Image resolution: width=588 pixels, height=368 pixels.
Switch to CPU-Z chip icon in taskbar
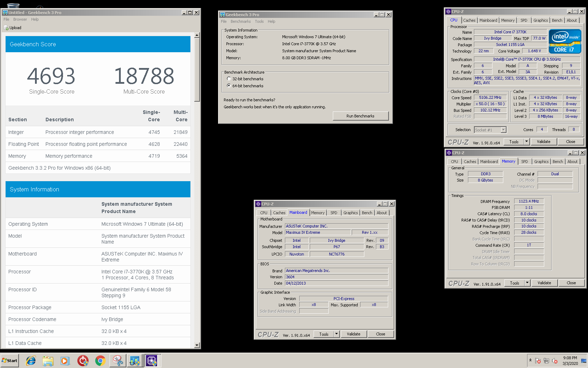click(152, 360)
